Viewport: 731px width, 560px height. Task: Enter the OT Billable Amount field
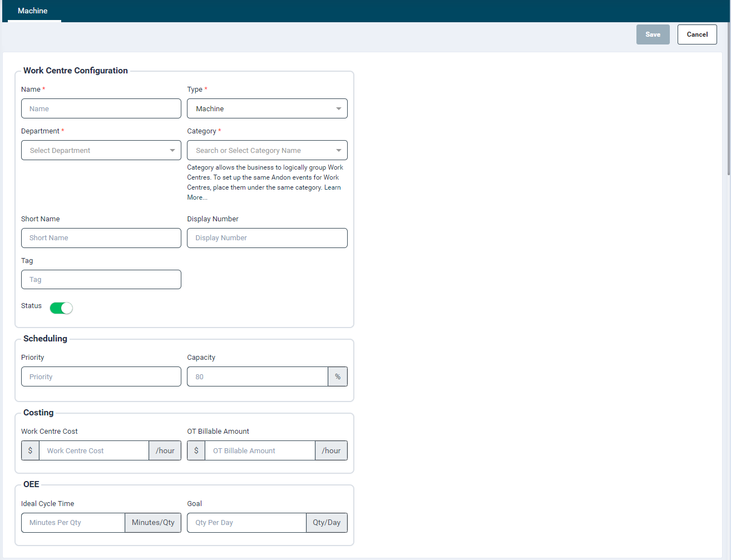tap(260, 451)
